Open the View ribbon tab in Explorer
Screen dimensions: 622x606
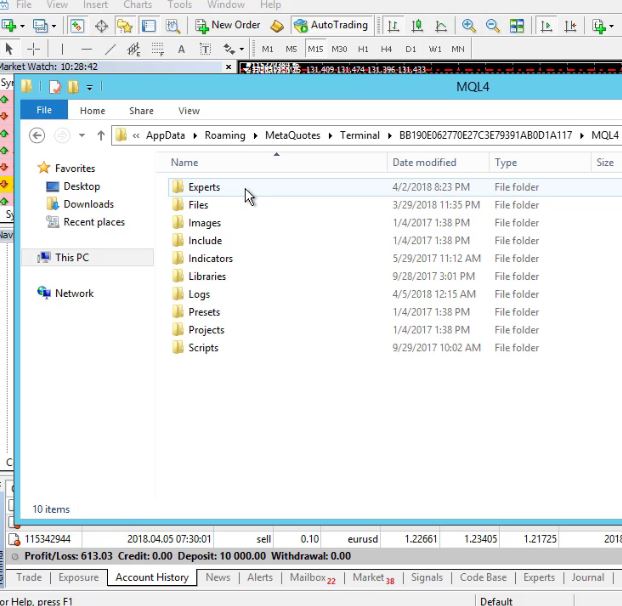(189, 111)
